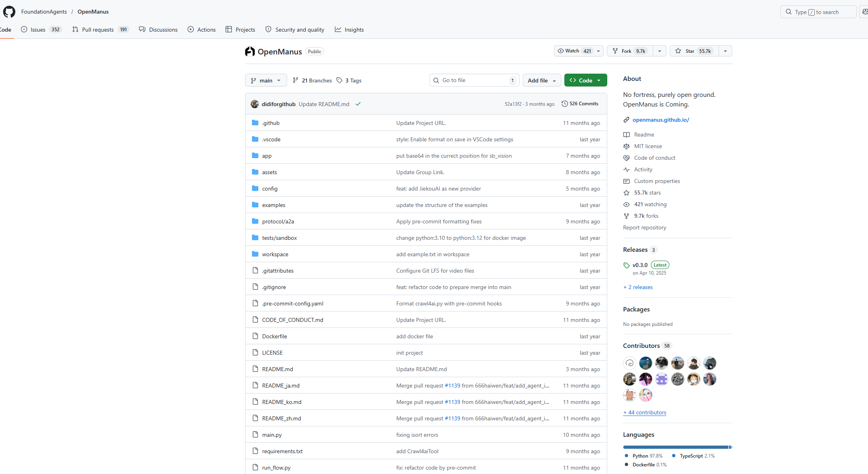Click the fork icon beside 9.7k forks
The image size is (868, 474).
pyautogui.click(x=626, y=216)
